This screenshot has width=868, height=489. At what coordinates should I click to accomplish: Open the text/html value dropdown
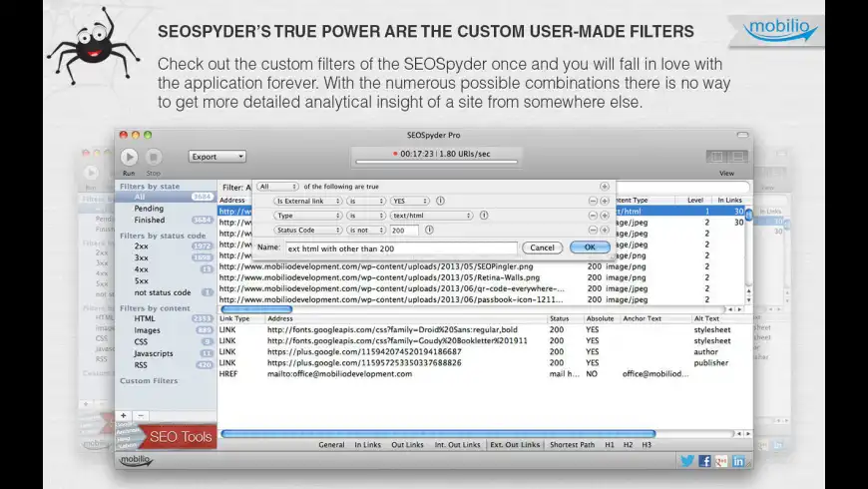[x=431, y=216]
